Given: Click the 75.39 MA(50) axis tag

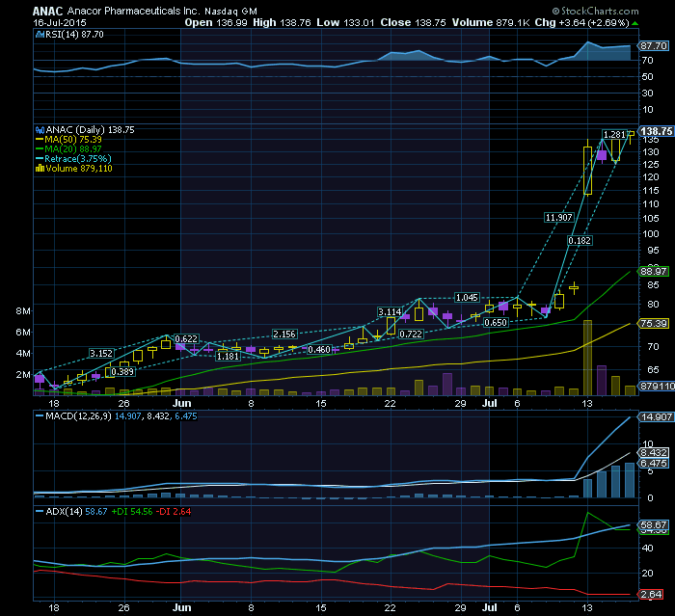Looking at the screenshot, I should tap(654, 323).
